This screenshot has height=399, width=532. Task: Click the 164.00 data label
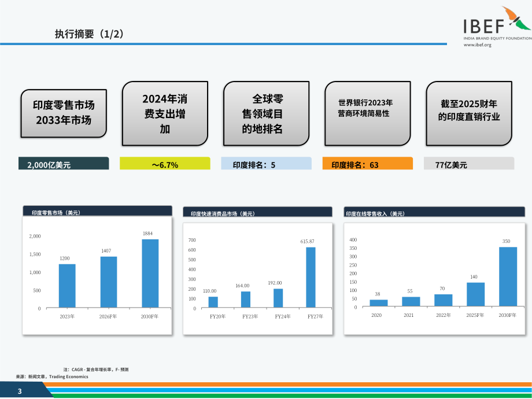coord(242,286)
